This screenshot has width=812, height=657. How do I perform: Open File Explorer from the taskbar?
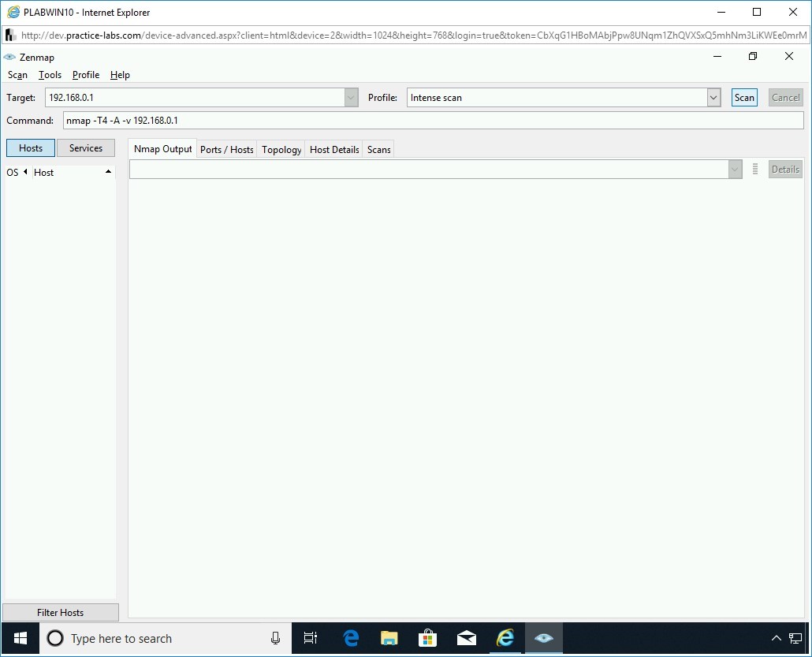(389, 638)
